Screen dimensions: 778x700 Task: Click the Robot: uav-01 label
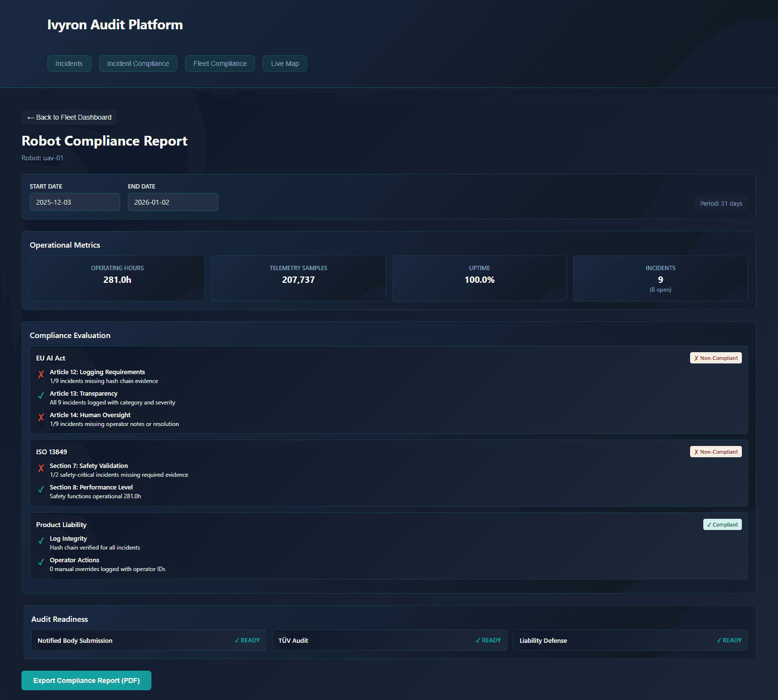[42, 158]
